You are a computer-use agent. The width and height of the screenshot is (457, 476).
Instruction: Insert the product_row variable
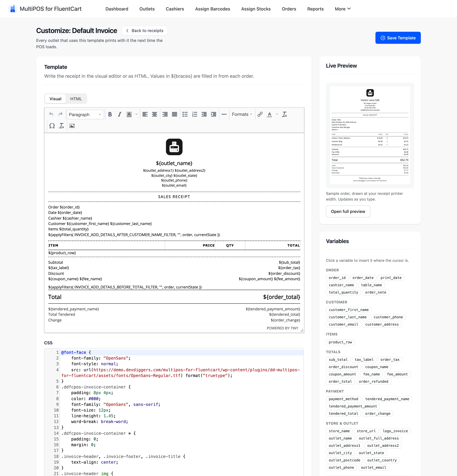coord(340,342)
